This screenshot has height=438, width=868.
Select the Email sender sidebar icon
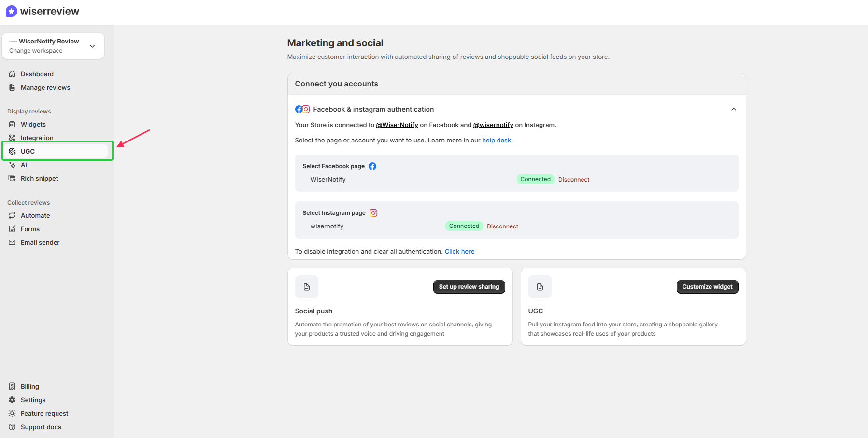click(12, 242)
